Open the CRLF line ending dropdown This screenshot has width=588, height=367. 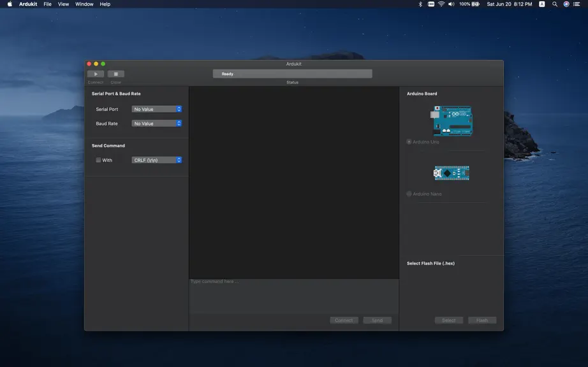157,160
